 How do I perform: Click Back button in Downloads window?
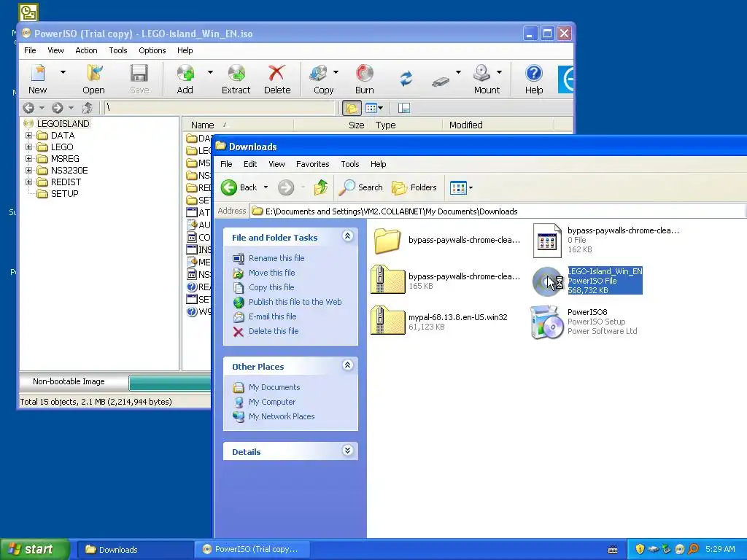pos(239,187)
